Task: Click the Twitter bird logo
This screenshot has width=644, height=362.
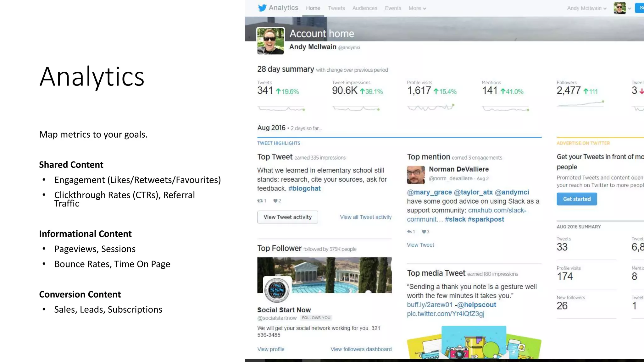Action: point(262,8)
